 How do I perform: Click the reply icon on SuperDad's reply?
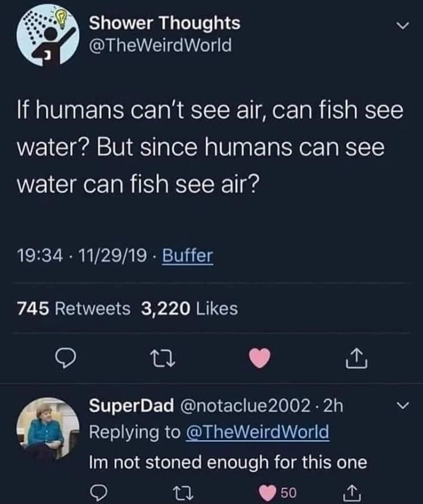(99, 494)
